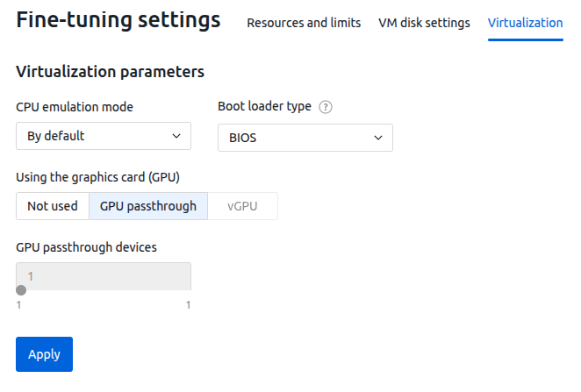Click the slider maximum value label
The image size is (581, 392).
click(x=188, y=305)
